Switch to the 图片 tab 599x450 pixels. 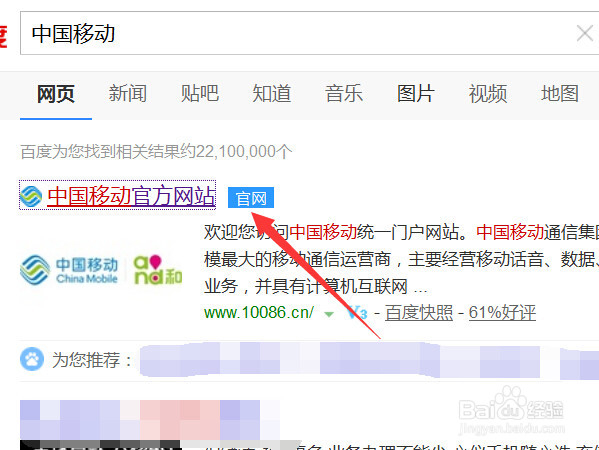[x=416, y=94]
